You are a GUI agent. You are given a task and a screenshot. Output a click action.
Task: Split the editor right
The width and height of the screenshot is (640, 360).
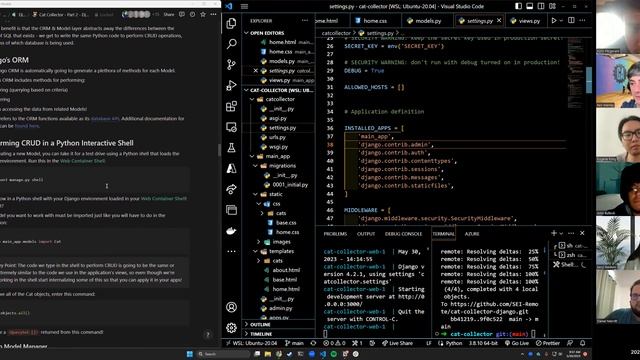coord(571,20)
